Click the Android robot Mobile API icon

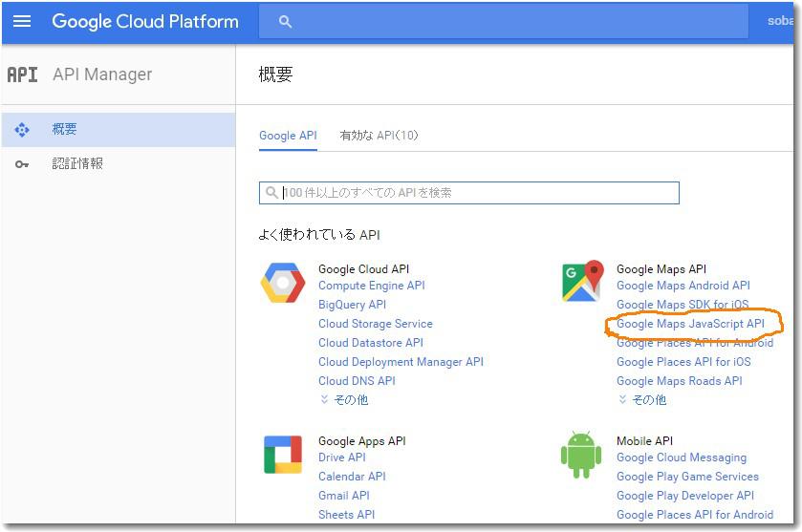pyautogui.click(x=581, y=455)
